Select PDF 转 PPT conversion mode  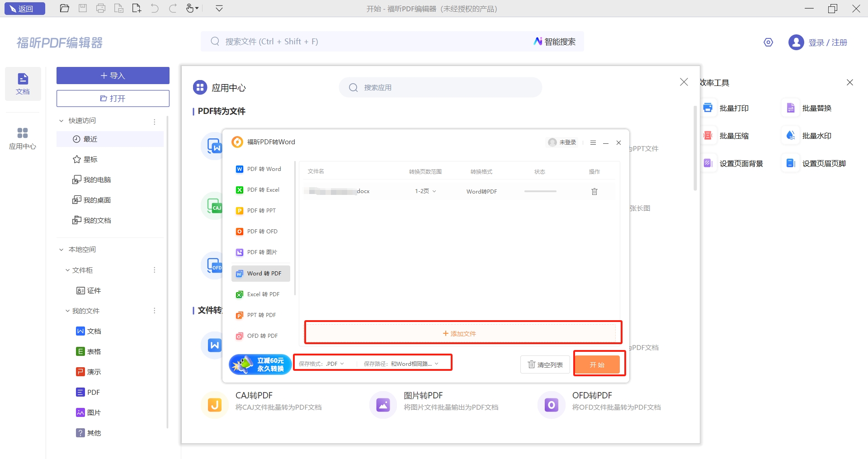click(261, 211)
